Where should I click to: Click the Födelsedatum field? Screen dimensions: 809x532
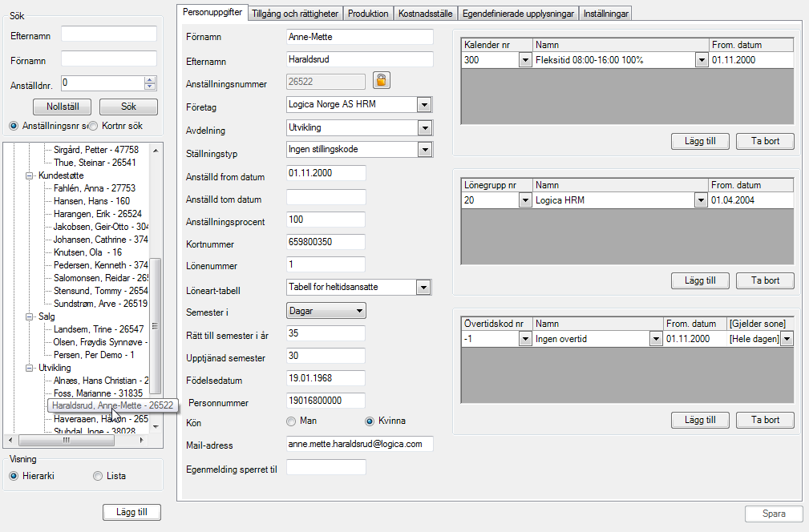pos(326,378)
